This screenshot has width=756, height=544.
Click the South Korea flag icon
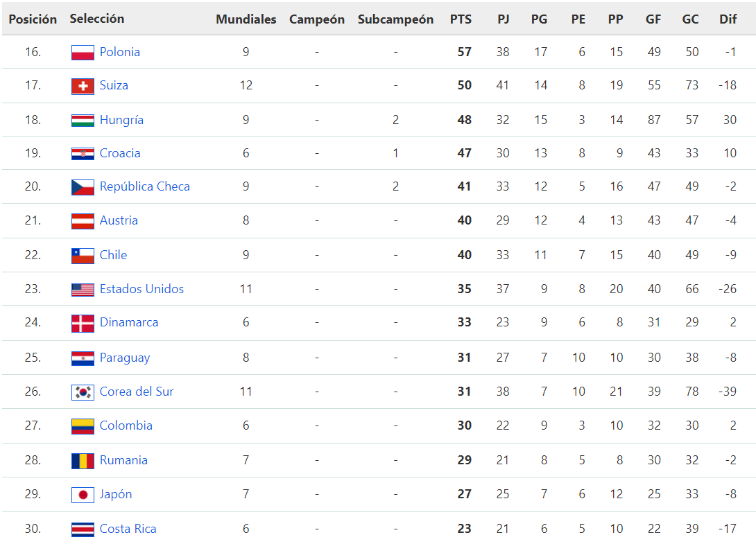click(83, 392)
